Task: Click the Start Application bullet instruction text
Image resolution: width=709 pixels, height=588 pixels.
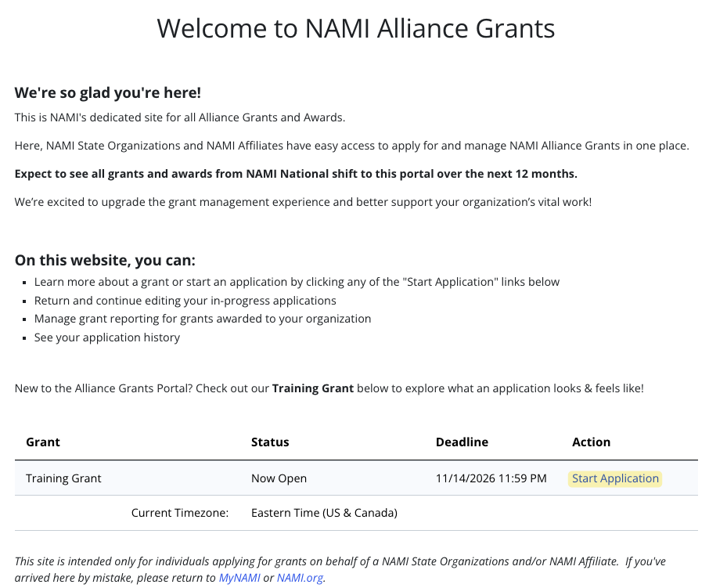Action: [296, 281]
